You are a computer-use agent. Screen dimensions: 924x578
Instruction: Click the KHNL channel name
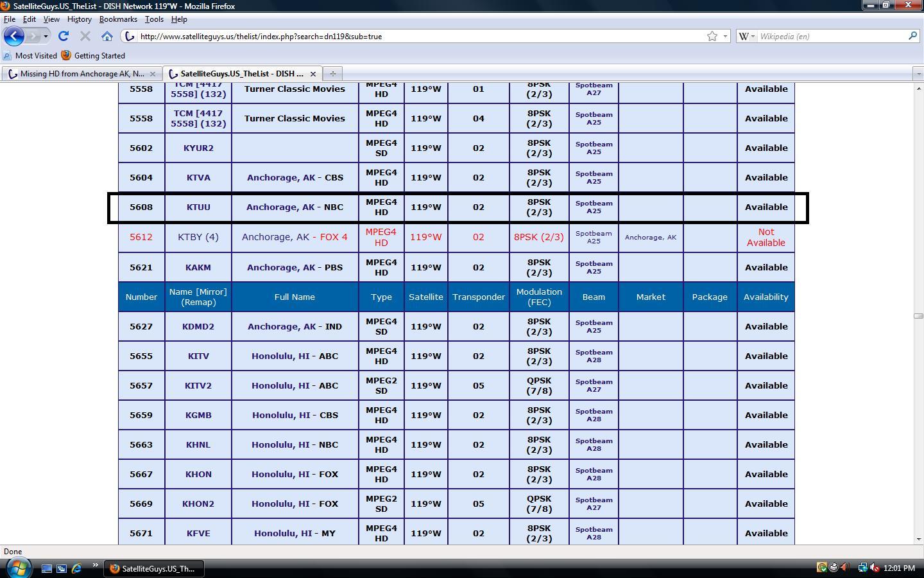[198, 445]
